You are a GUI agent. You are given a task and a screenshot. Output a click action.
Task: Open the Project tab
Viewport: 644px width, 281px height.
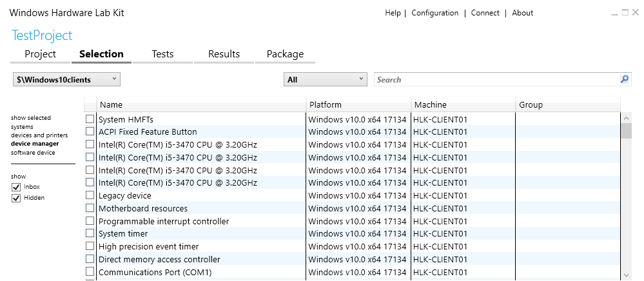tap(40, 54)
